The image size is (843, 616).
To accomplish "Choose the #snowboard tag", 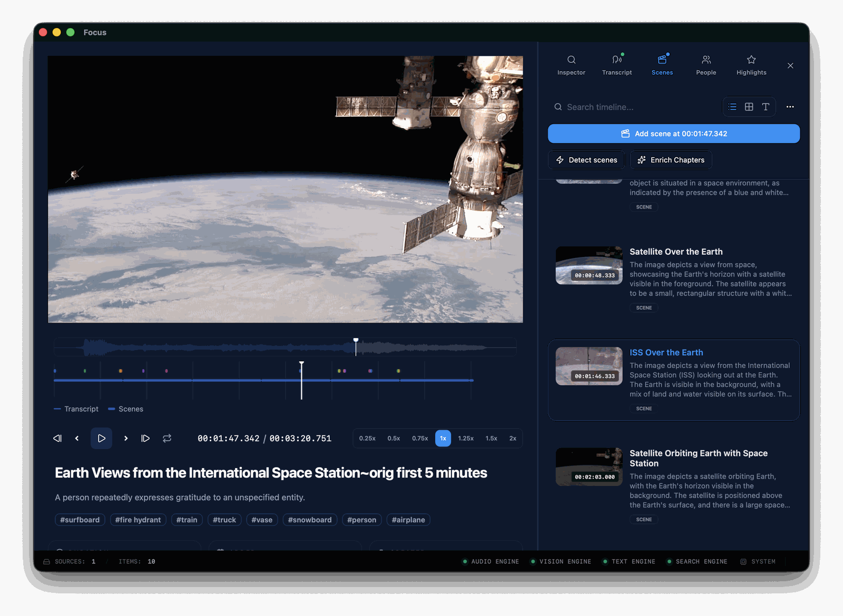I will pyautogui.click(x=310, y=520).
